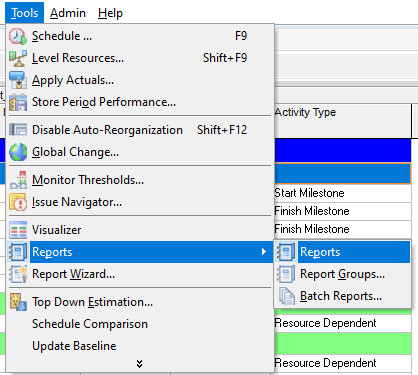Screen dimensions: 418x375
Task: Click the Issue Navigator icon
Action: coord(18,202)
